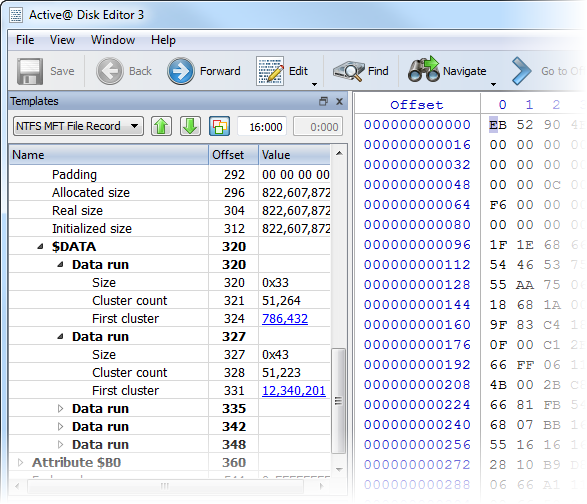Click hex offset row 000000000064
Screen dimensions: 587x504
(x=417, y=204)
